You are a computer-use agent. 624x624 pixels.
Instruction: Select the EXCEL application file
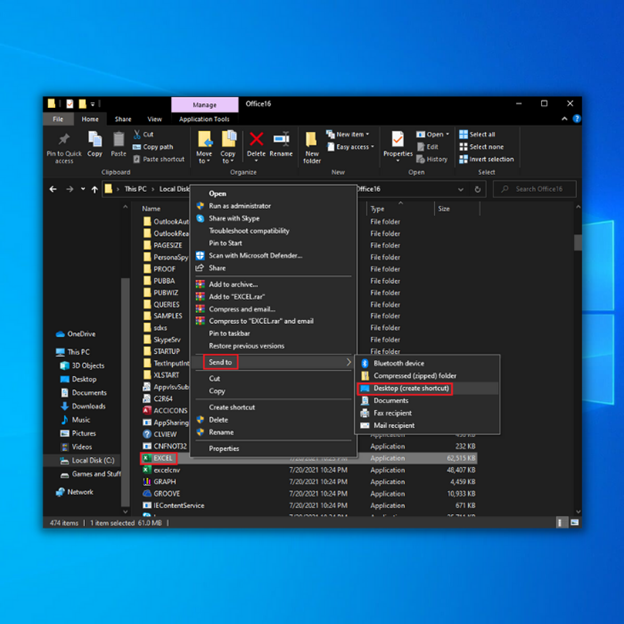159,458
